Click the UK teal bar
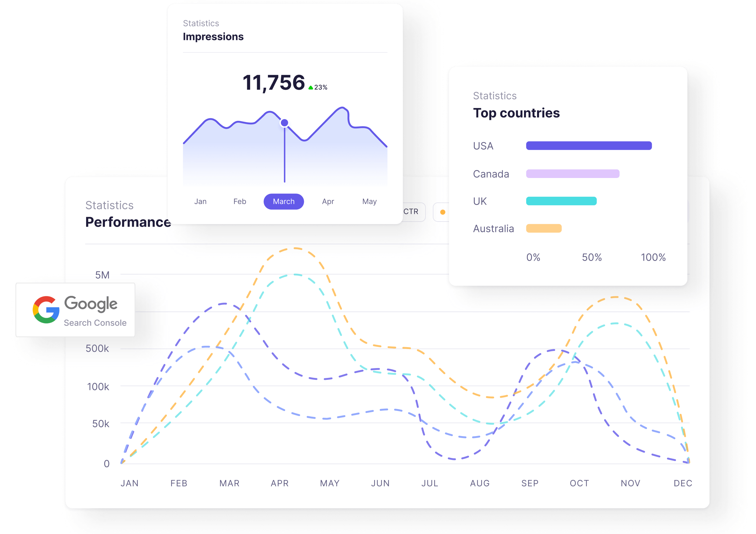The image size is (756, 534). 562,201
